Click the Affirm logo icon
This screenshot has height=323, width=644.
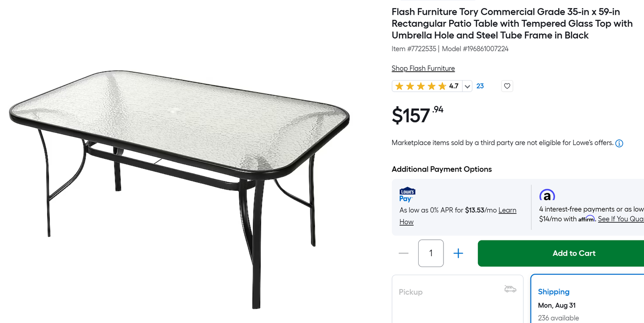coord(547,195)
